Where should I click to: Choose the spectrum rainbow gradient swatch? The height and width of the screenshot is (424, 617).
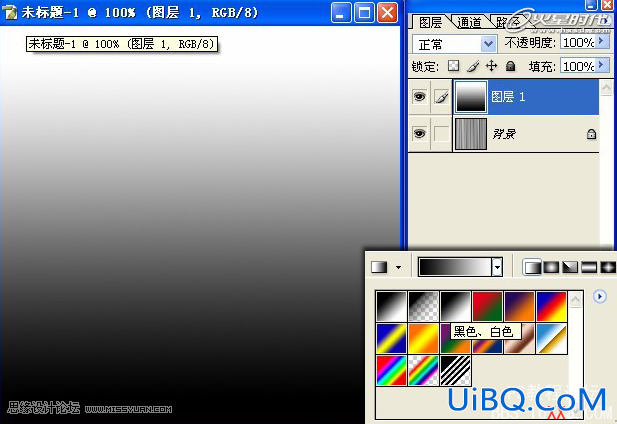pos(391,371)
